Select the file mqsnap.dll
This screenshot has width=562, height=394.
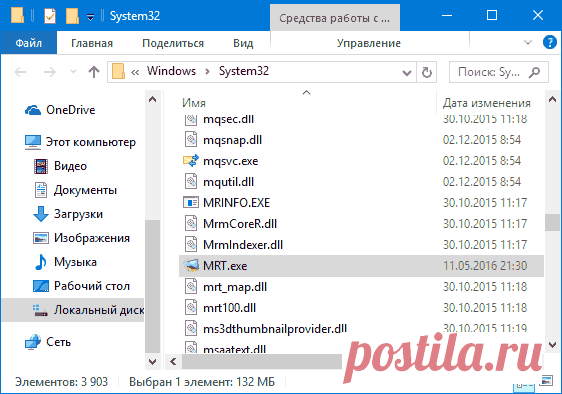click(x=232, y=140)
